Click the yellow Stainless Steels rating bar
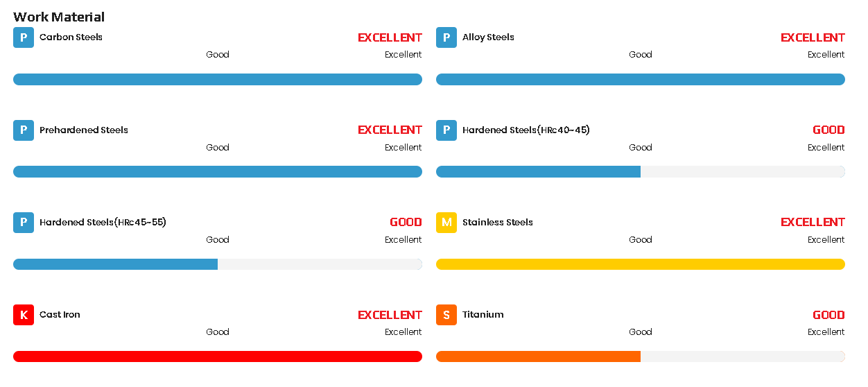868x387 pixels. pyautogui.click(x=641, y=264)
